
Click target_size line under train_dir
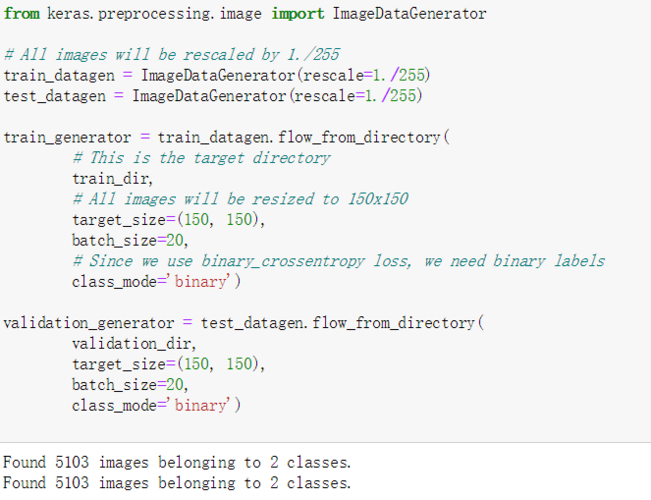pos(169,220)
